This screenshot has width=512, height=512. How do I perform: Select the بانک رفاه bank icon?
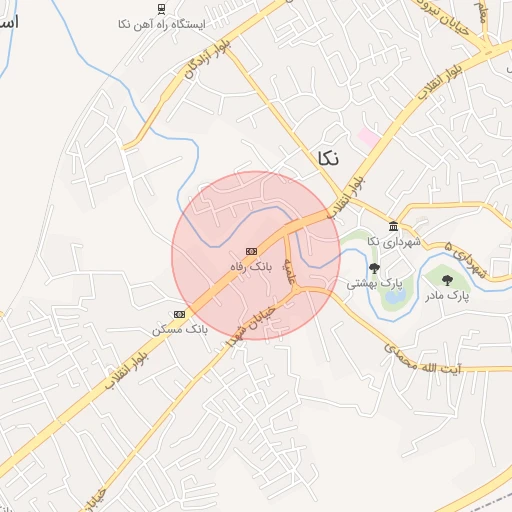pyautogui.click(x=251, y=251)
